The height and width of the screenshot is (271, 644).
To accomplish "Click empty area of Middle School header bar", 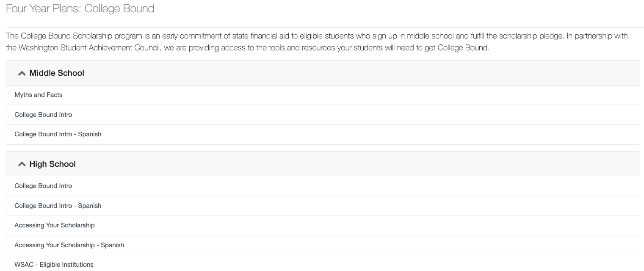I will tap(360, 73).
